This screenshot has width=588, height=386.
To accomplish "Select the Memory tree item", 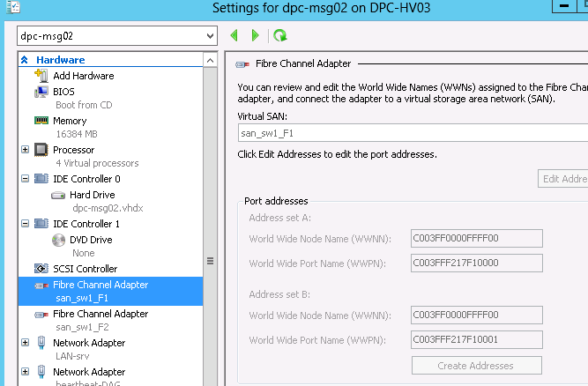I will (x=70, y=121).
